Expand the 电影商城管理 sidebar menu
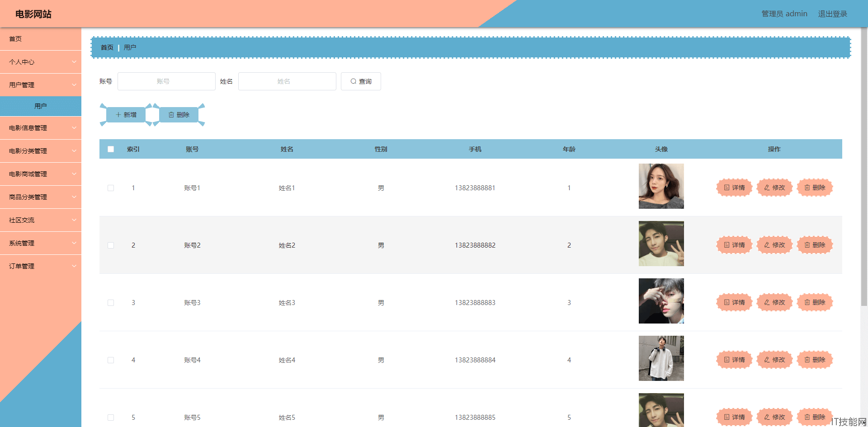The image size is (868, 427). click(x=41, y=174)
